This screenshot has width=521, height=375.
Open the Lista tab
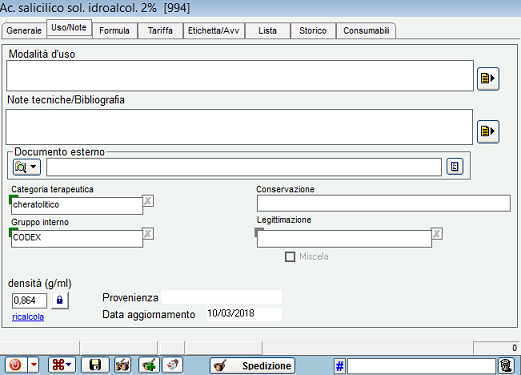click(268, 31)
